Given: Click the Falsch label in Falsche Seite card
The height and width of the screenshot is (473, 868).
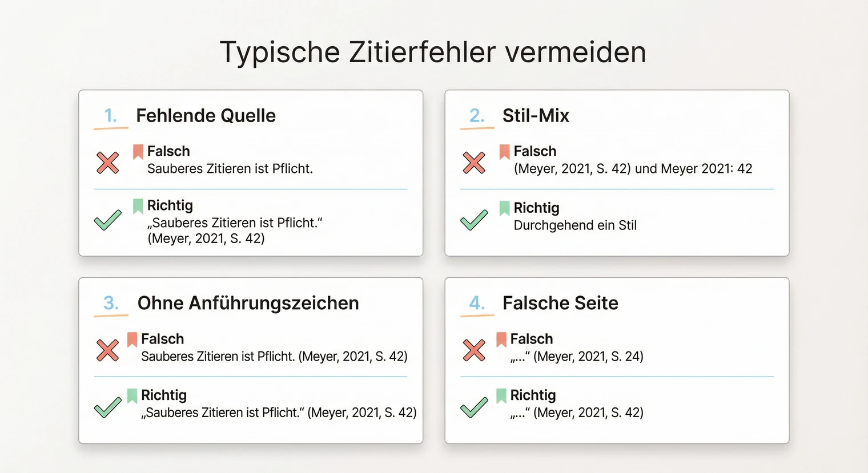Looking at the screenshot, I should point(532,338).
